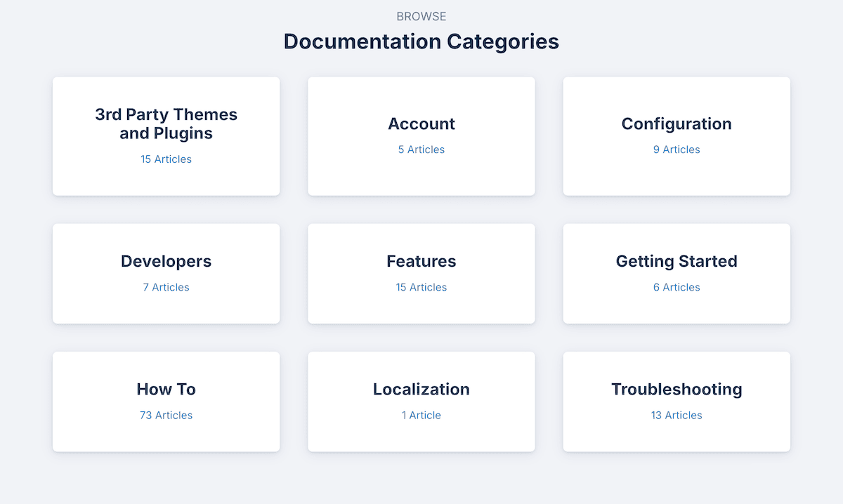Open the Getting Started category
This screenshot has width=843, height=504.
tap(677, 261)
